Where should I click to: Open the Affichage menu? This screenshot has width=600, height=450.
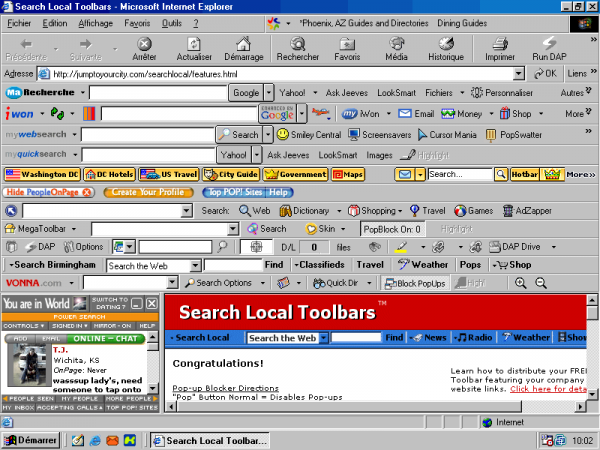coord(95,23)
